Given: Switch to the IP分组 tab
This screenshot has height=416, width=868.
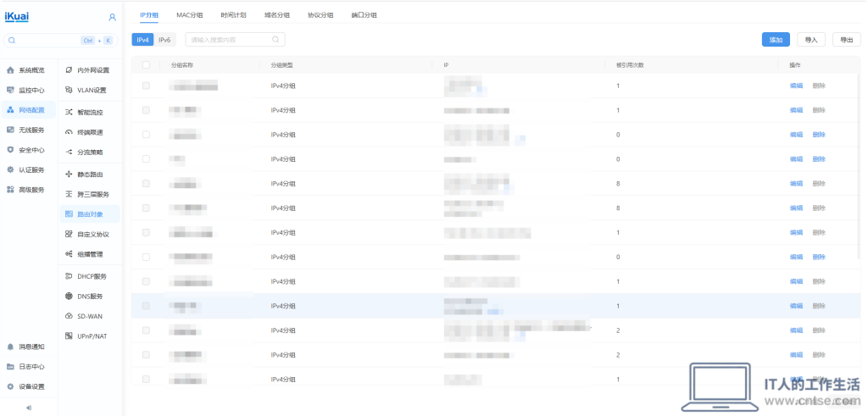Looking at the screenshot, I should pyautogui.click(x=149, y=15).
